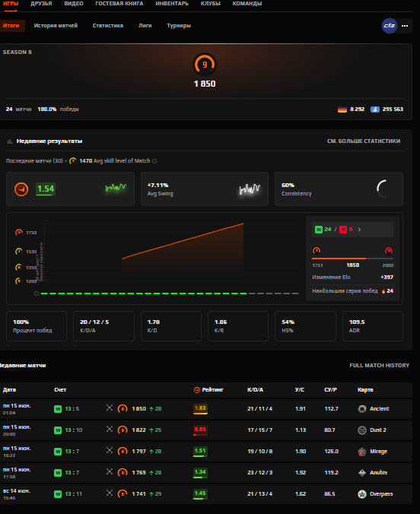Click the bar chart icon near Недавние результаты
This screenshot has width=420, height=514.
pyautogui.click(x=10, y=141)
